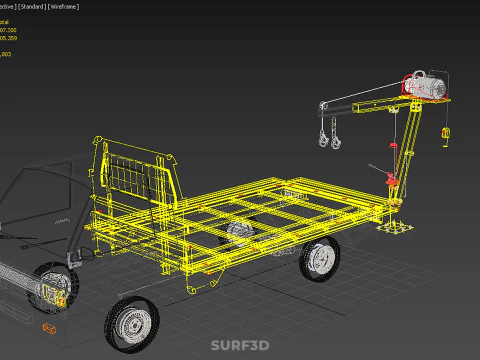Select the orange marker on the front bumper
The height and width of the screenshot is (360, 480).
pos(49,328)
